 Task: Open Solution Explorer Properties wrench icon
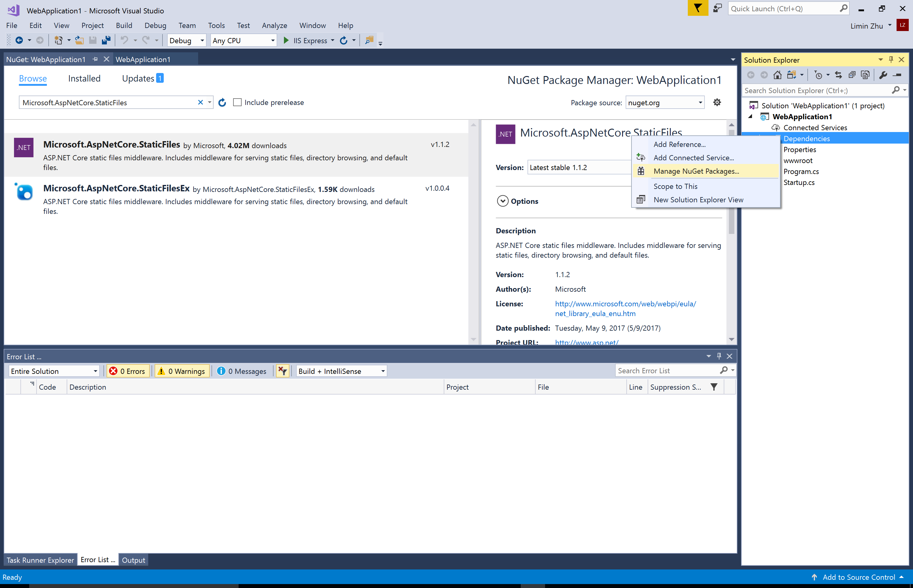click(x=883, y=75)
